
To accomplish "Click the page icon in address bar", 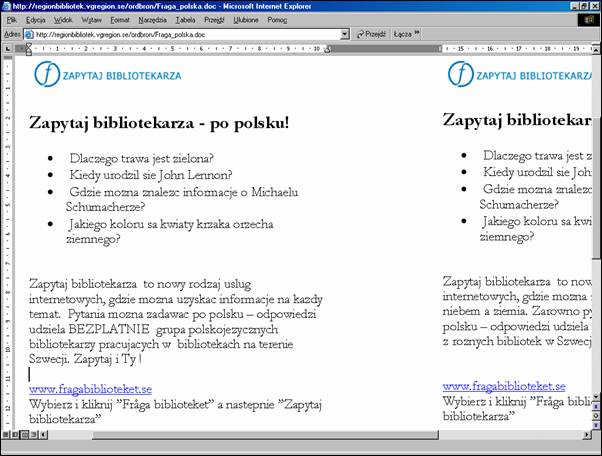I will pyautogui.click(x=31, y=33).
